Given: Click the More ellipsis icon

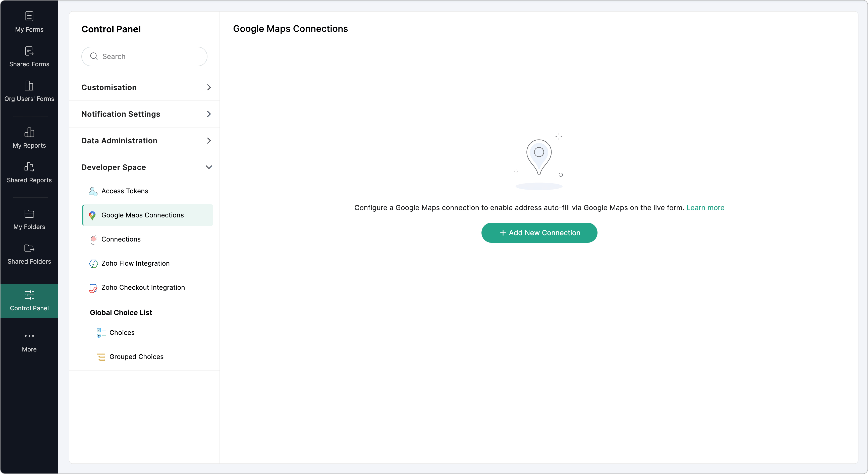Looking at the screenshot, I should (x=29, y=336).
